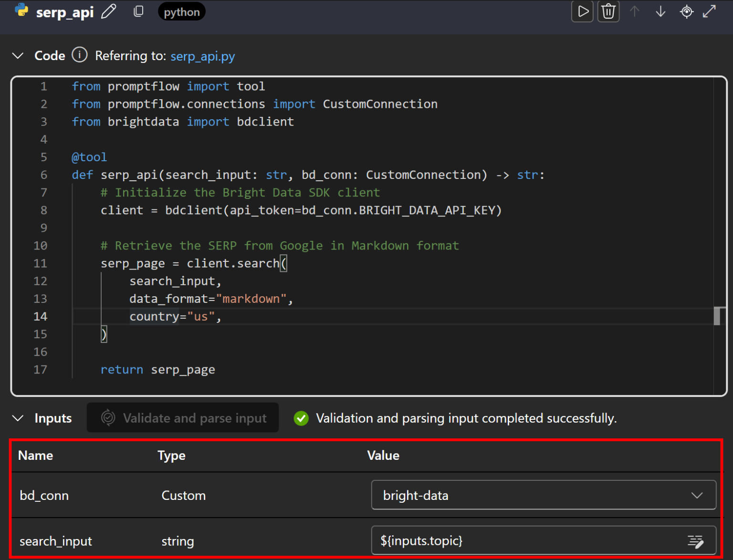733x560 pixels.
Task: Open the serp_api.py file link
Action: (202, 56)
